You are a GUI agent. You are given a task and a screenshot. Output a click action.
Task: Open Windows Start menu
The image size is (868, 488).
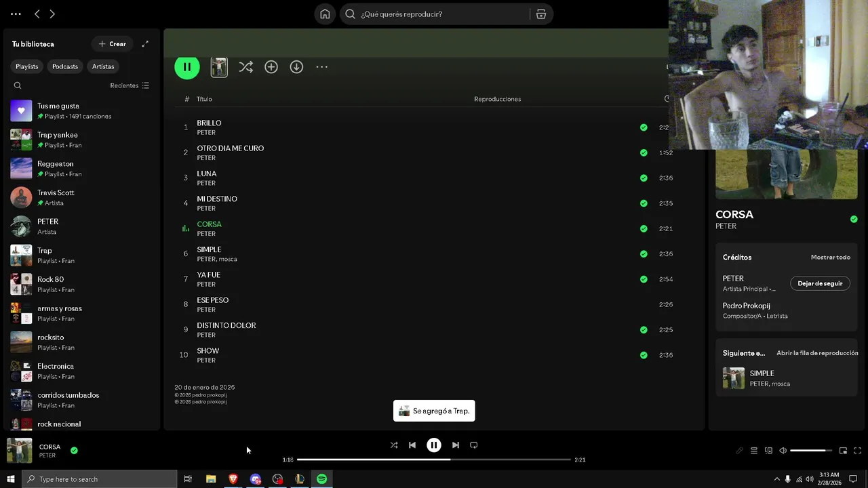[x=10, y=479]
